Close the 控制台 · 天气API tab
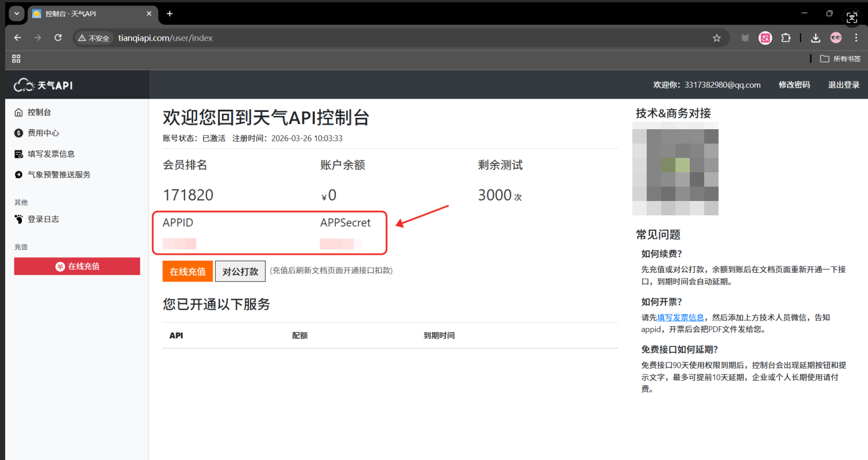Viewport: 868px width, 460px height. tap(149, 14)
